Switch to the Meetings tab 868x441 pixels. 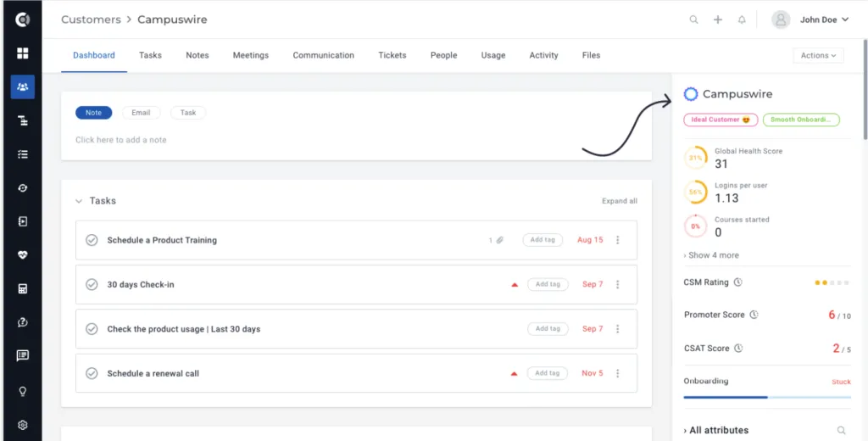tap(251, 55)
